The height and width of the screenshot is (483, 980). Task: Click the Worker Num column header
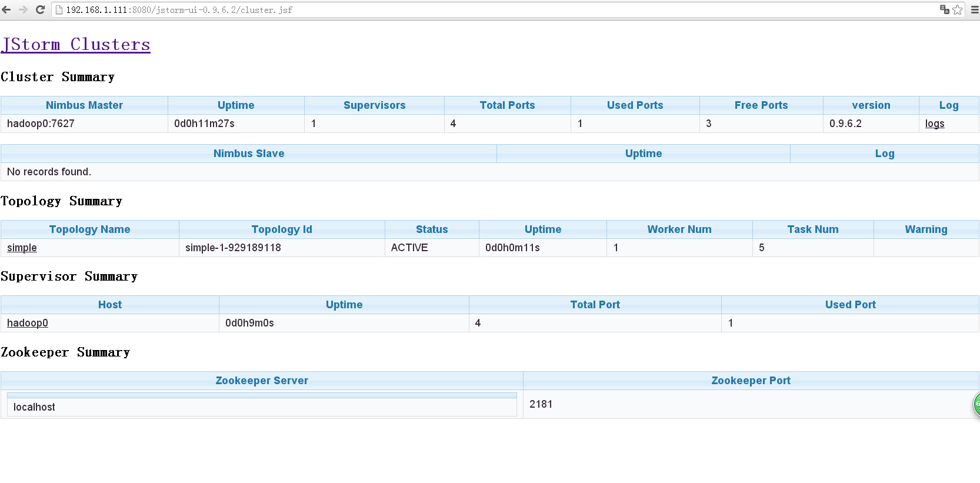point(679,229)
